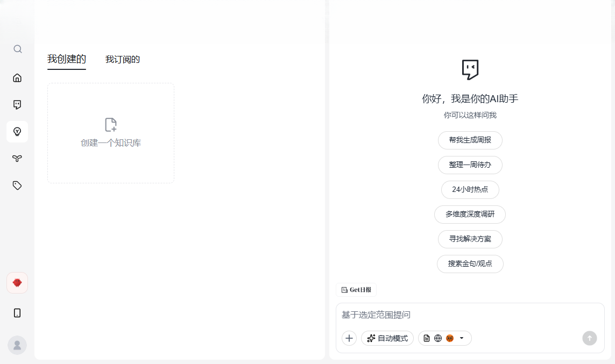Click the 寻找解决方案 suggestion
Screen dimensions: 615x364
click(x=470, y=239)
